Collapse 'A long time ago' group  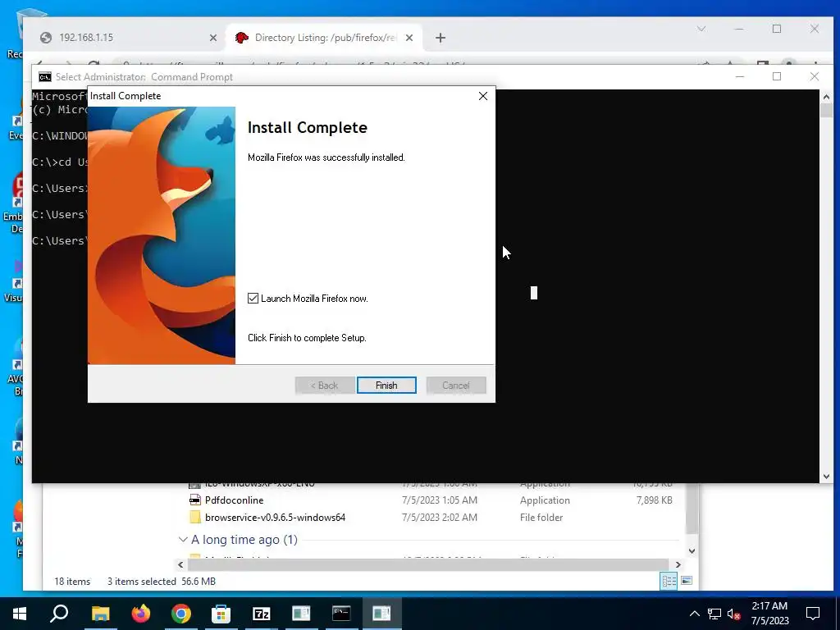coord(183,540)
